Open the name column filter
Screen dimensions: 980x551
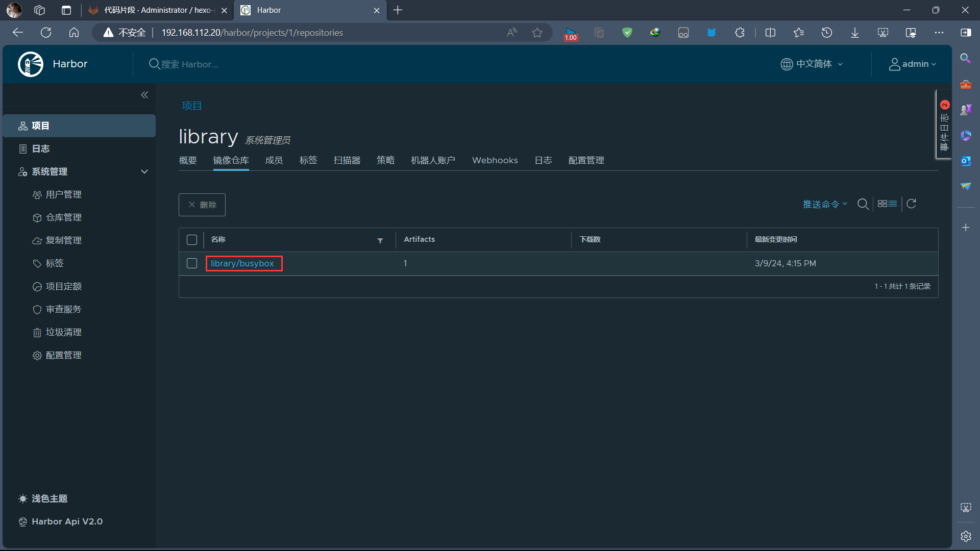[x=380, y=240]
